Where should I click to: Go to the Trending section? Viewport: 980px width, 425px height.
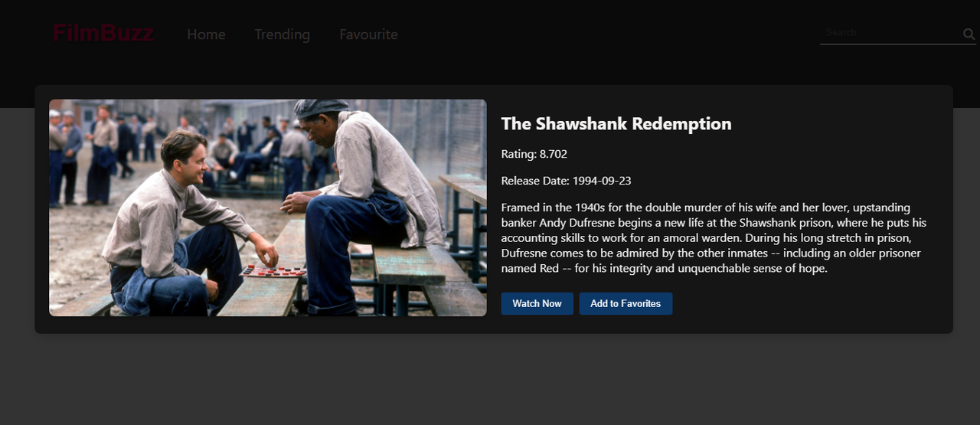[282, 34]
